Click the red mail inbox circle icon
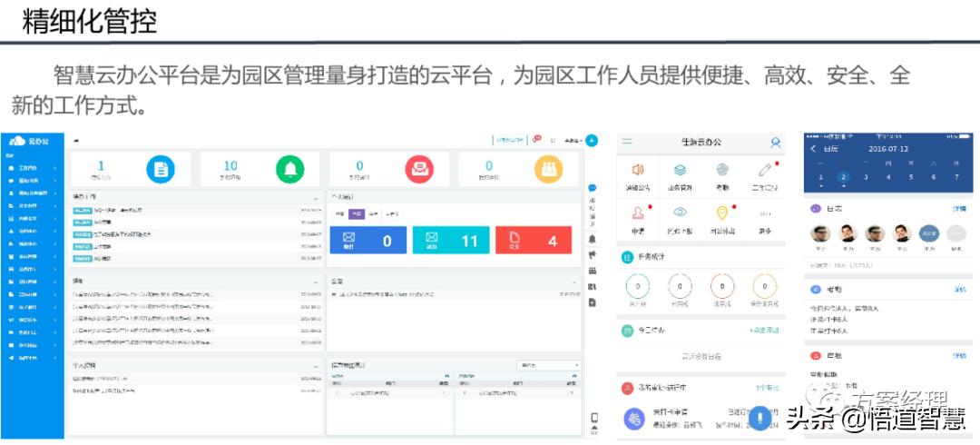The width and height of the screenshot is (980, 445). click(x=417, y=169)
